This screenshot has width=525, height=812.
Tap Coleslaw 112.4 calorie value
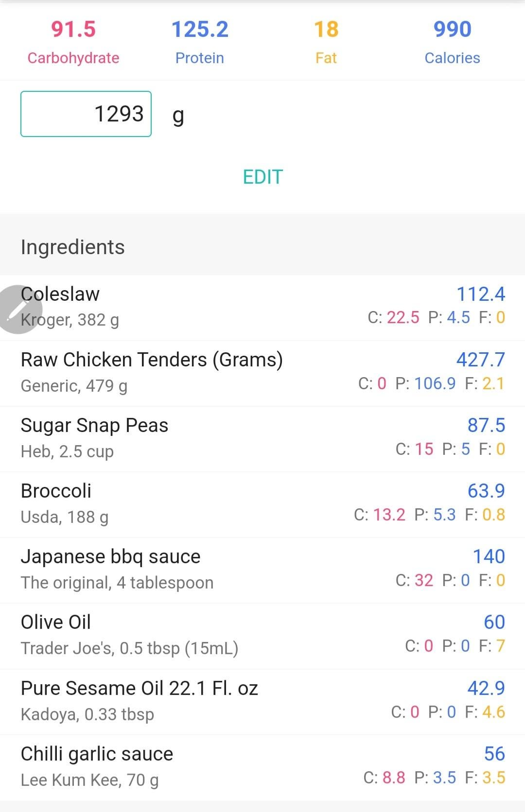480,294
